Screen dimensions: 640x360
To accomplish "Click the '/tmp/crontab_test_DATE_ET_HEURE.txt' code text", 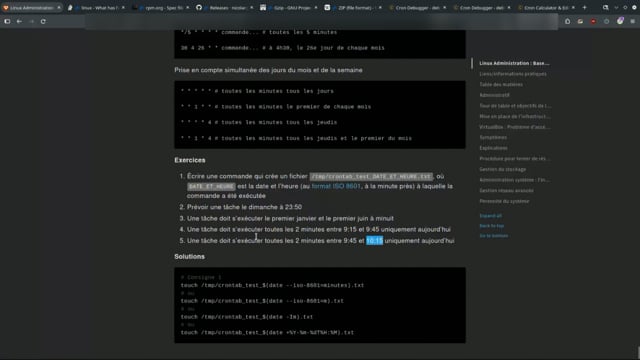I will [371, 176].
